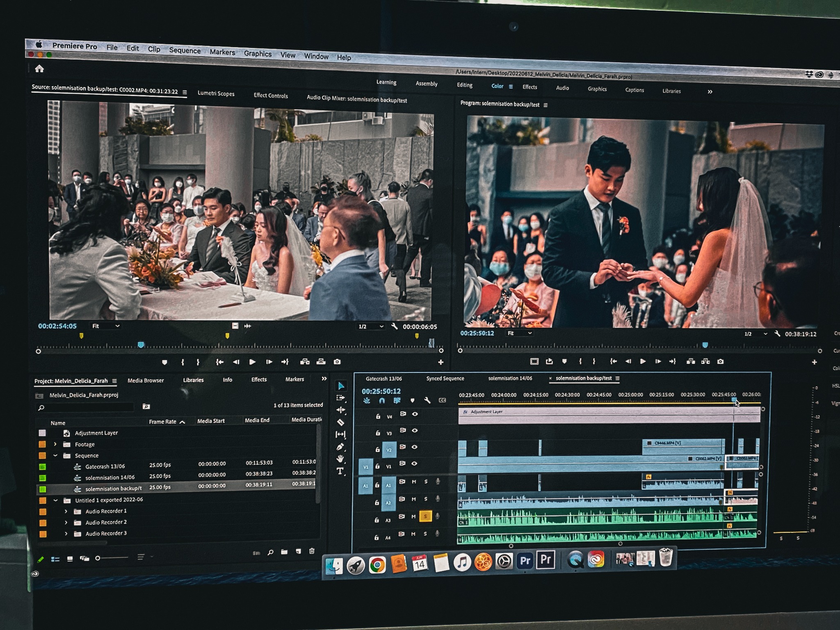Select the Hand tool
Viewport: 840px width, 630px height.
340,459
